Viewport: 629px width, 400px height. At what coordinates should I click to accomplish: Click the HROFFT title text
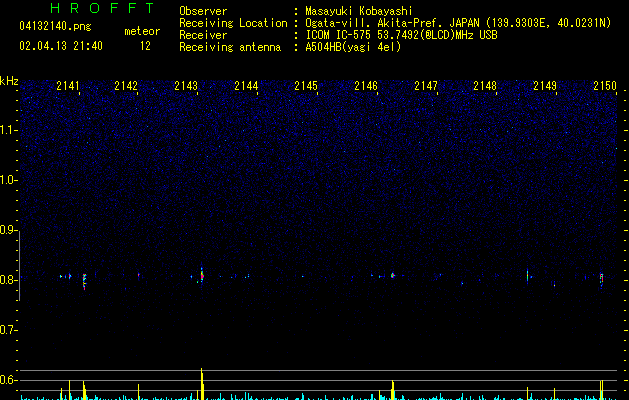tap(102, 8)
